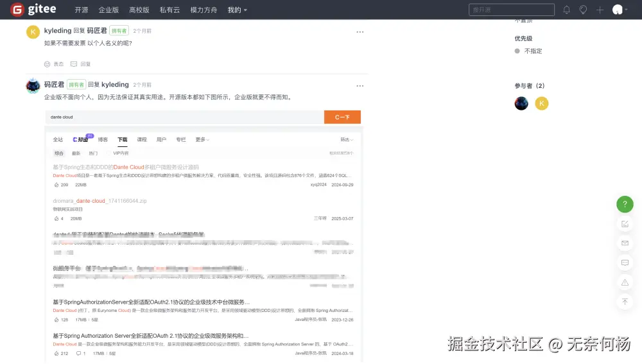This screenshot has height=364, width=642.
Task: Open kyleding's profile from the first comment author name
Action: coord(58,31)
